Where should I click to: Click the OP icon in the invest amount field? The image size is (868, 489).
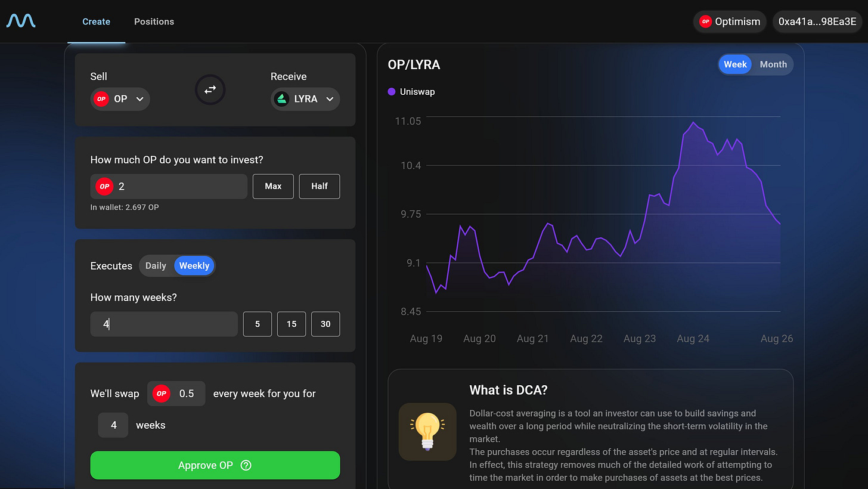coord(104,186)
